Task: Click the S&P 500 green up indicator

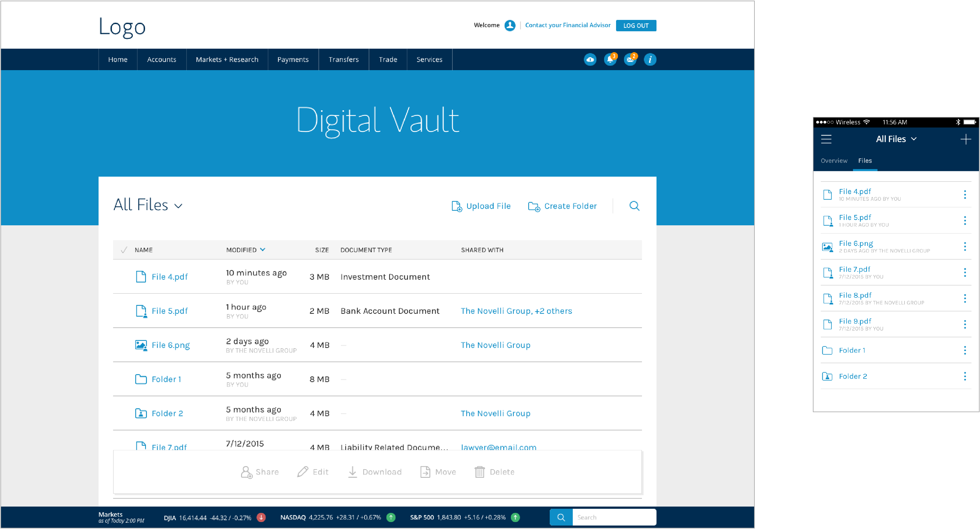Action: (x=515, y=518)
